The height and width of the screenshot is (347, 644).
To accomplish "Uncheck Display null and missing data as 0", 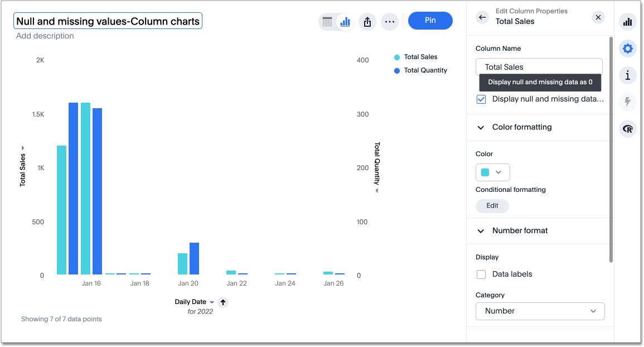I will [481, 99].
